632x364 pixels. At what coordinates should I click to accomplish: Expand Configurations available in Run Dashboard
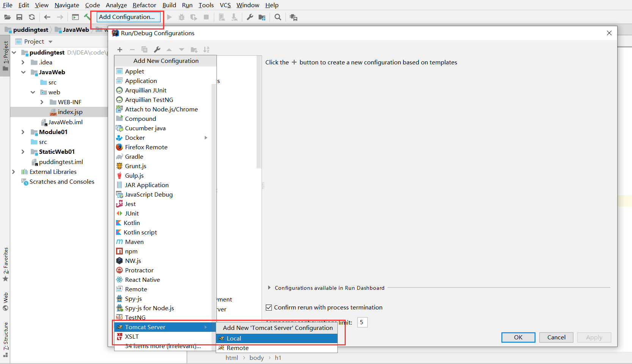click(269, 288)
